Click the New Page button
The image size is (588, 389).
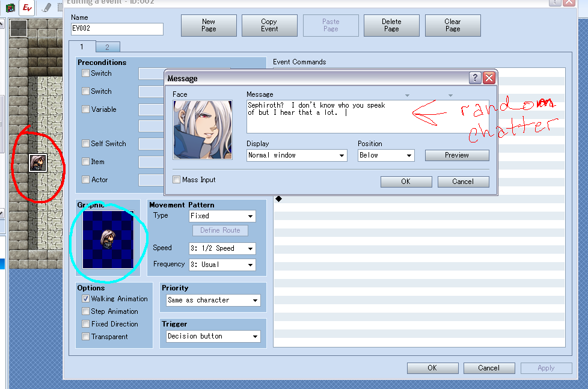click(x=209, y=25)
